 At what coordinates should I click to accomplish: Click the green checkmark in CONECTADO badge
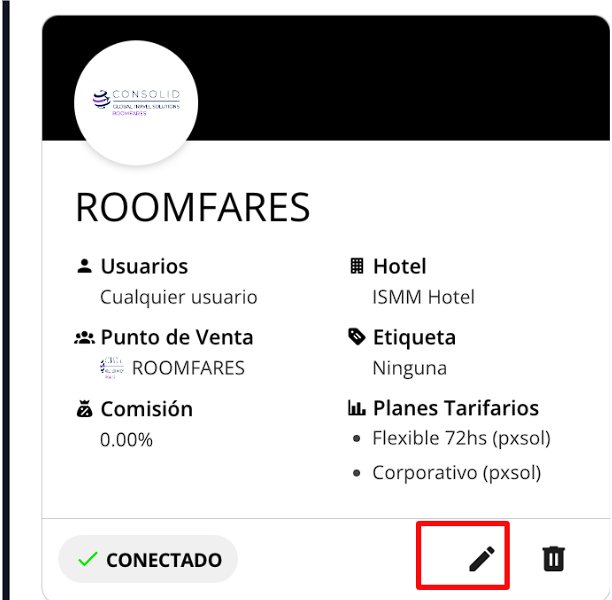pyautogui.click(x=87, y=559)
